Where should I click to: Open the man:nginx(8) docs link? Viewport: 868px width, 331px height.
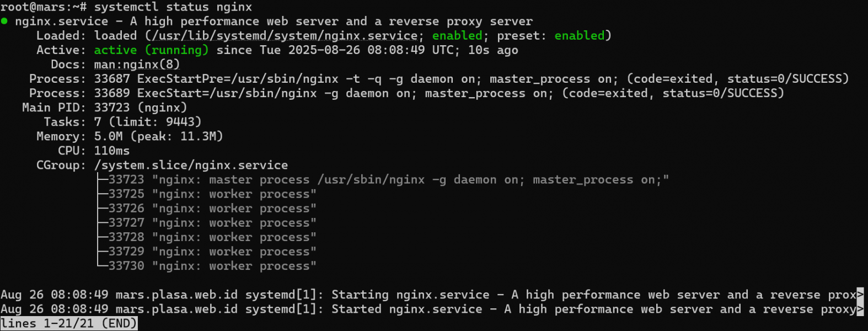coord(137,65)
